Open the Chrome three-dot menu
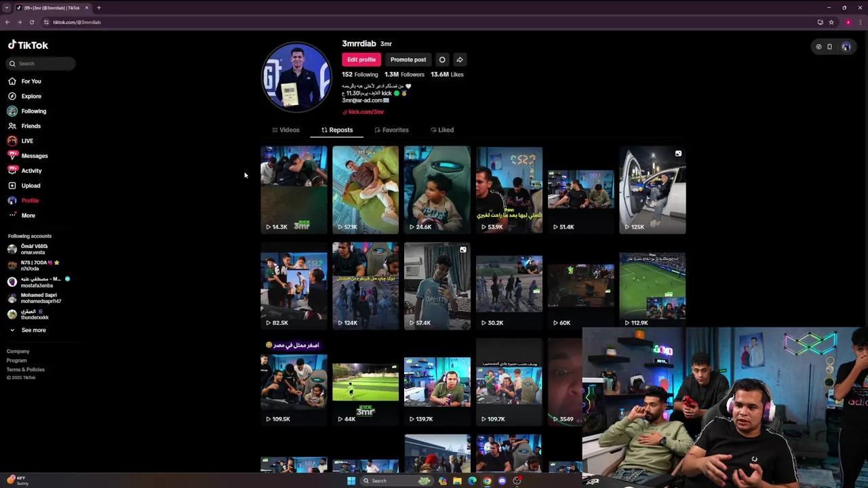Viewport: 868px width, 488px height. pos(861,22)
